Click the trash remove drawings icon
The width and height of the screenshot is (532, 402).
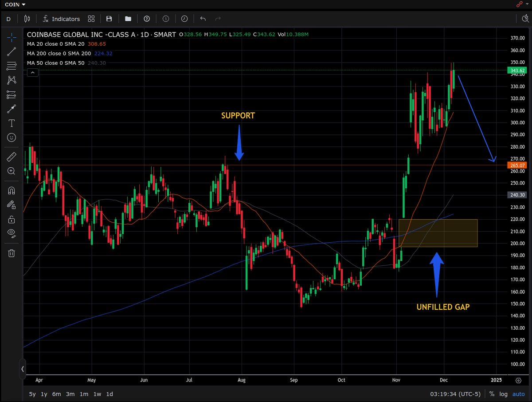12,253
